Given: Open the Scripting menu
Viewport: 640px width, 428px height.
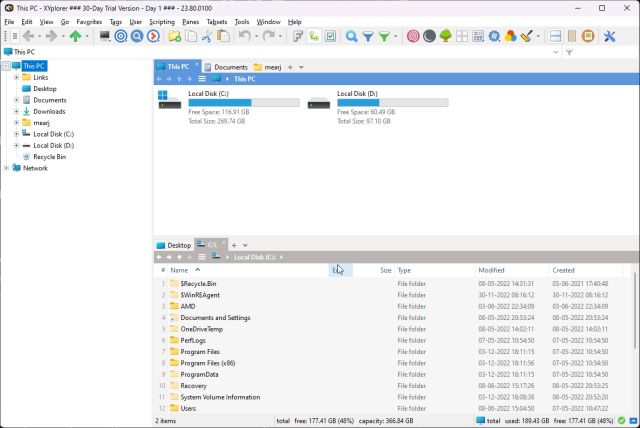Looking at the screenshot, I should coord(162,22).
